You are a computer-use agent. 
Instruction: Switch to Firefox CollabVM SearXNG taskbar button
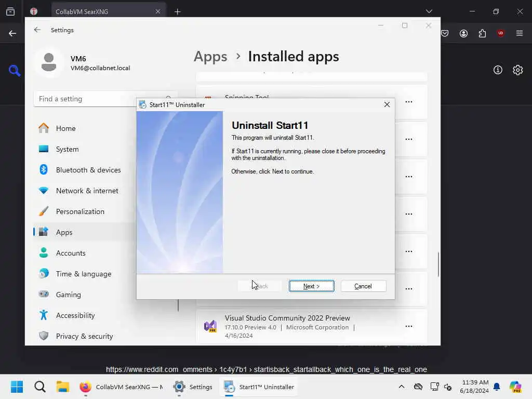pyautogui.click(x=121, y=387)
